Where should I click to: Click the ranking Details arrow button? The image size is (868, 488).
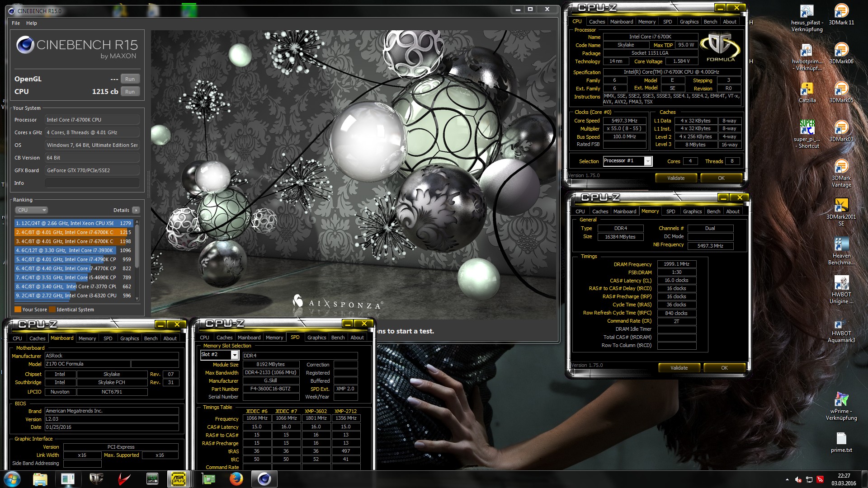click(x=136, y=210)
